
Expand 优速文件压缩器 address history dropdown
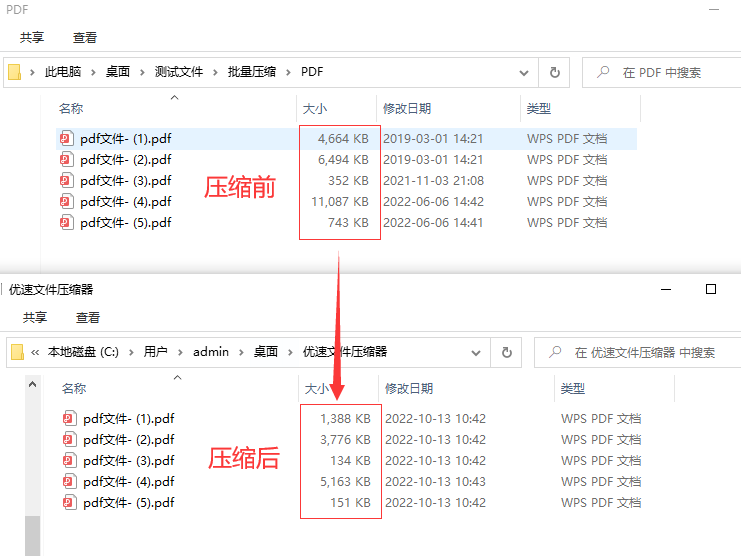coord(476,353)
